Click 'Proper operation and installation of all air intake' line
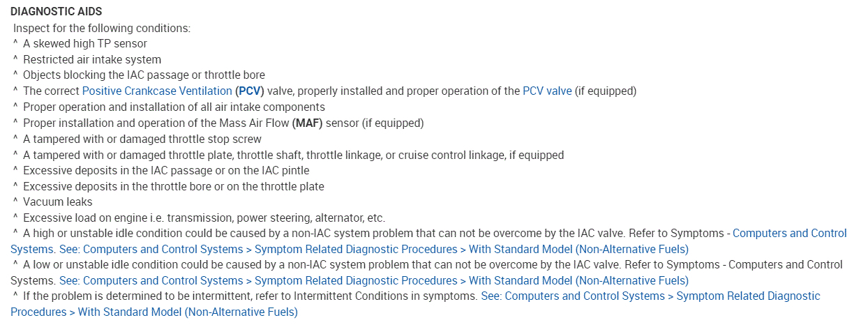Viewport: 868px width, 334px height. [x=174, y=107]
